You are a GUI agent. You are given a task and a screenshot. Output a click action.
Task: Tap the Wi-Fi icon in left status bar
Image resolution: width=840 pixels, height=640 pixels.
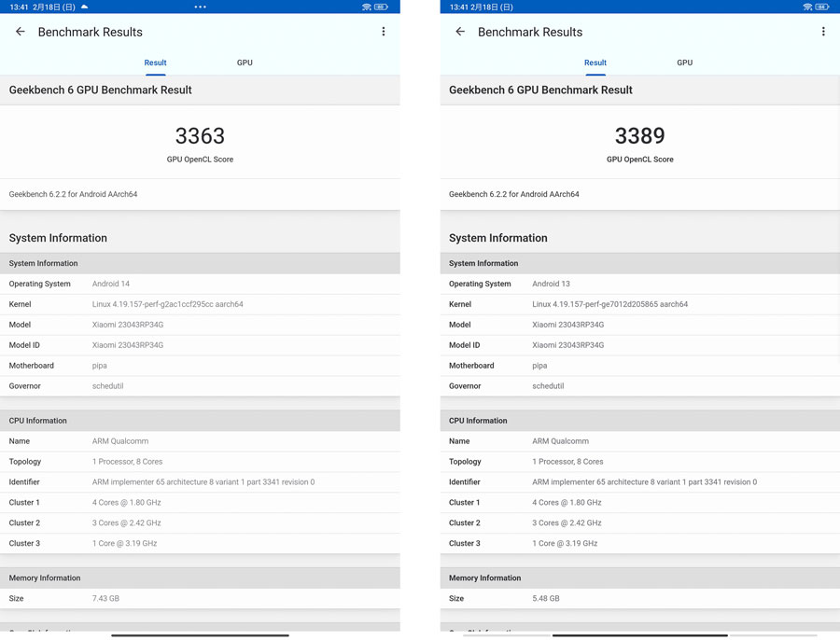coord(366,7)
